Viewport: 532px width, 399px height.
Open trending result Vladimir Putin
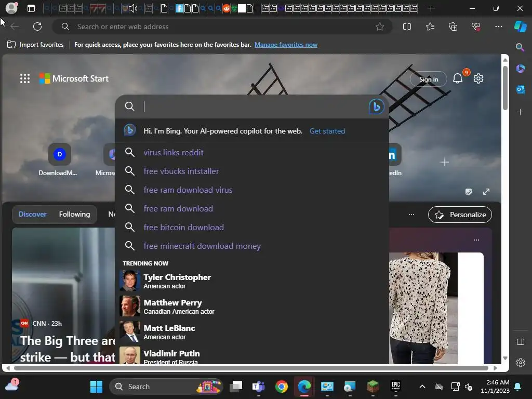(x=252, y=356)
